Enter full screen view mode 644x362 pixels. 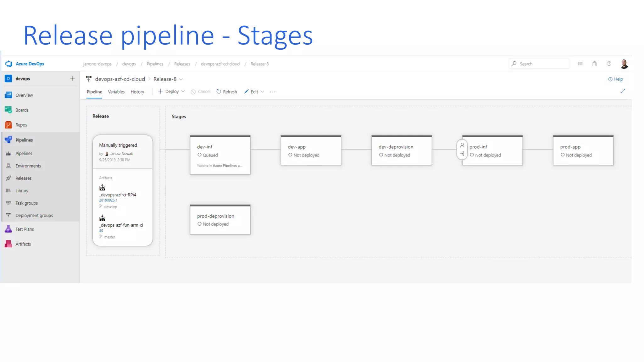click(x=623, y=91)
